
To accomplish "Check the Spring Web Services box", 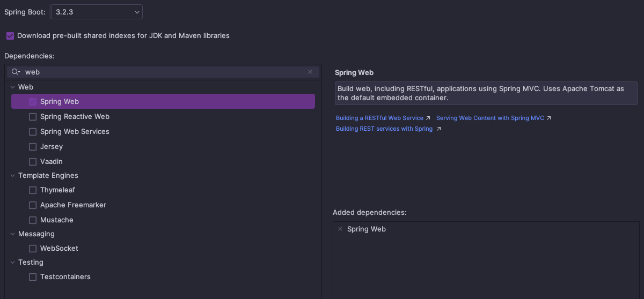I will (33, 131).
